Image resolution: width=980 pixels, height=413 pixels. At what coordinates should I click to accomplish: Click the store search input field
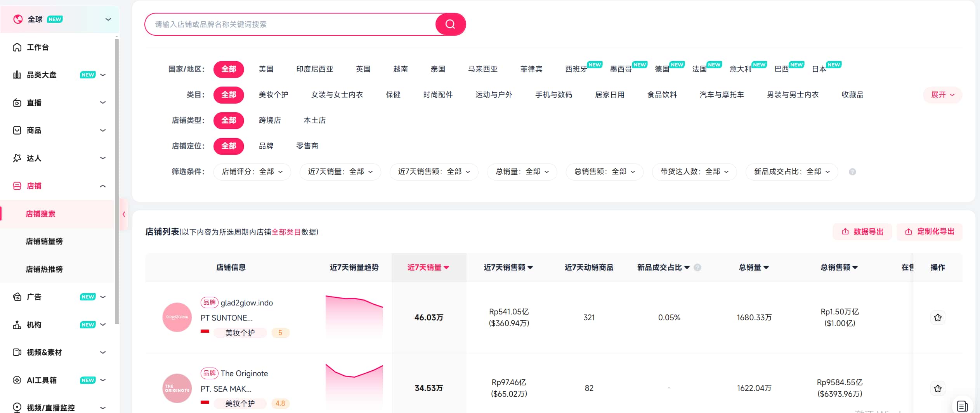point(291,24)
